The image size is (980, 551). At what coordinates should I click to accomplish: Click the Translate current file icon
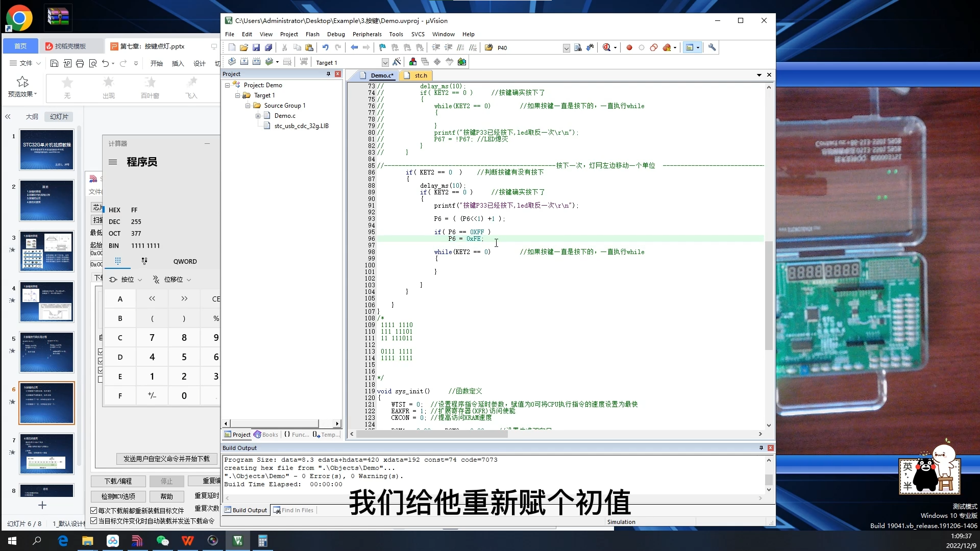232,62
